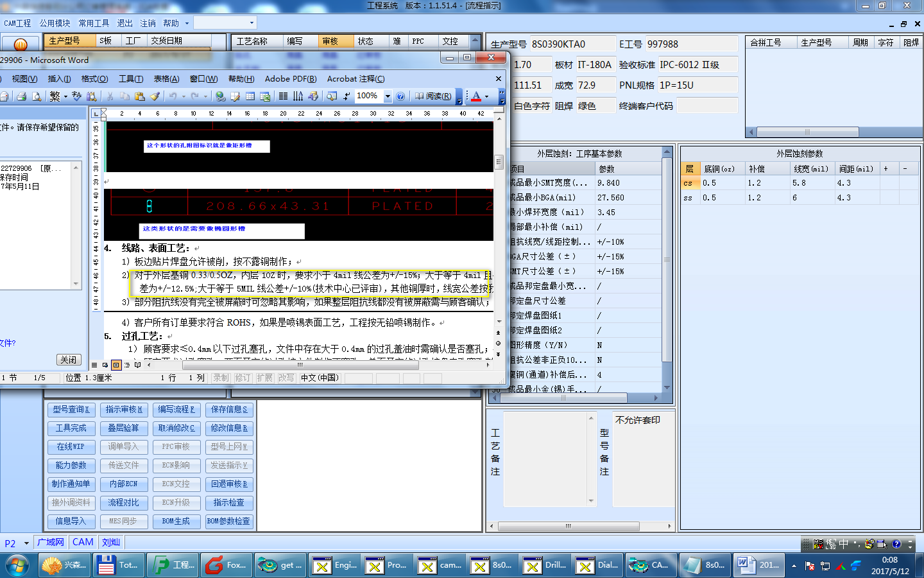Screen dimensions: 924x578
Task: Click the 审核 column header
Action: (336, 41)
